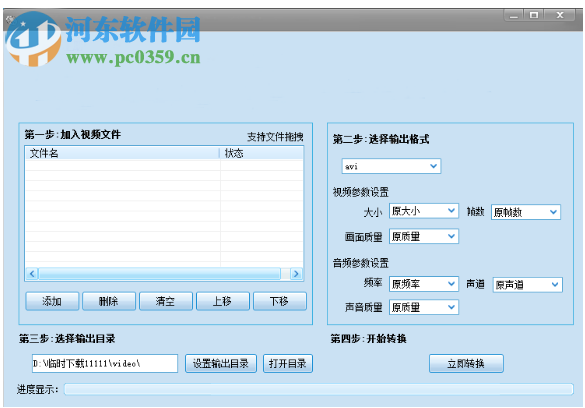The height and width of the screenshot is (408, 585).
Task: Open the 声音质量 dropdown
Action: [423, 307]
